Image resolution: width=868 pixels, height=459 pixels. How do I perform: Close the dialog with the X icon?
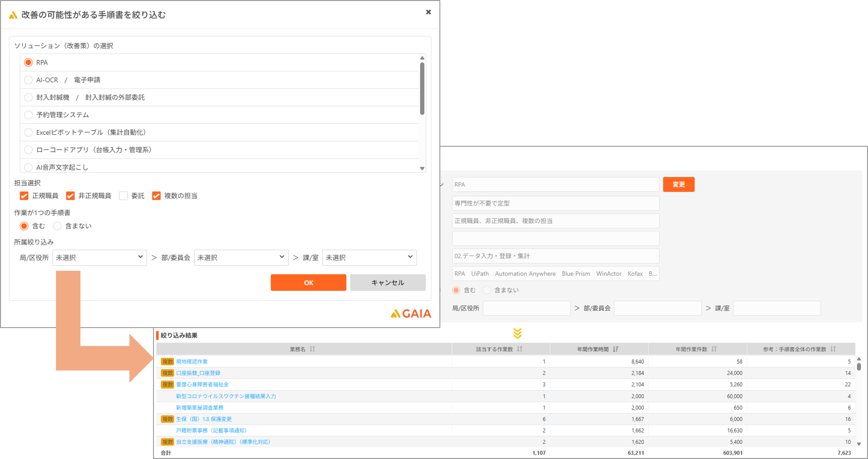click(x=428, y=12)
